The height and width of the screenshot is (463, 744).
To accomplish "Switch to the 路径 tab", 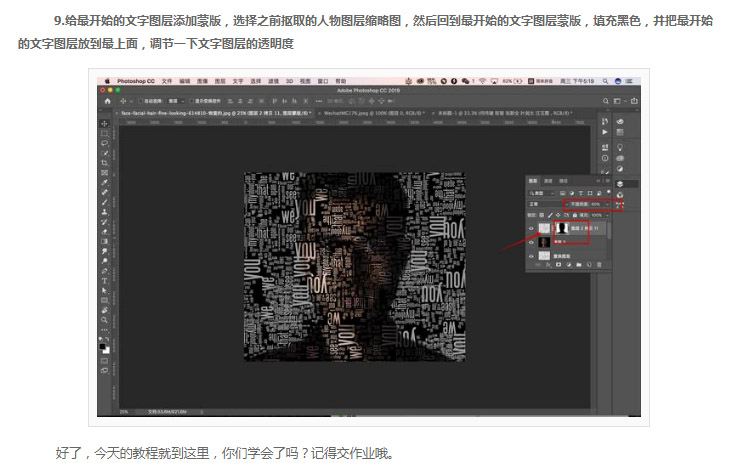I will point(563,181).
